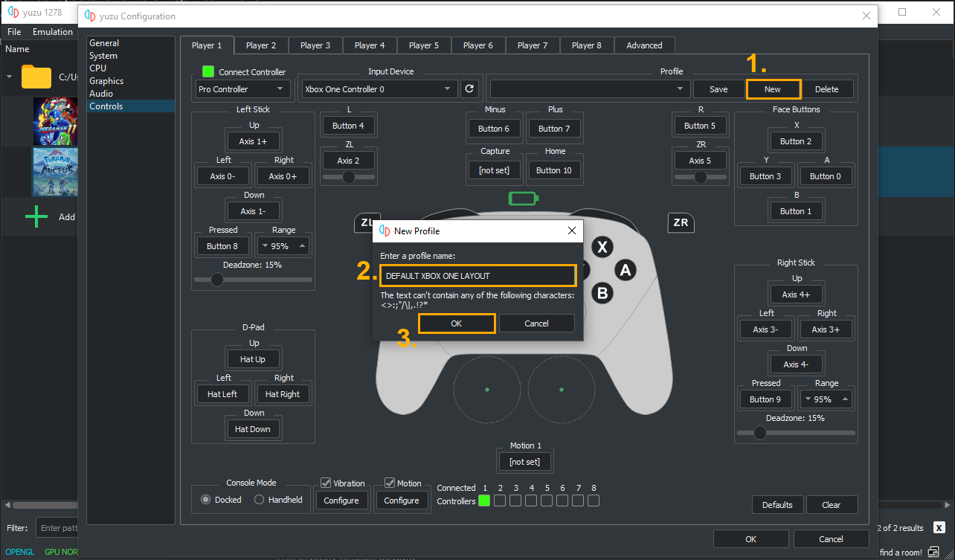Click the left stick circle preview

pos(487,389)
